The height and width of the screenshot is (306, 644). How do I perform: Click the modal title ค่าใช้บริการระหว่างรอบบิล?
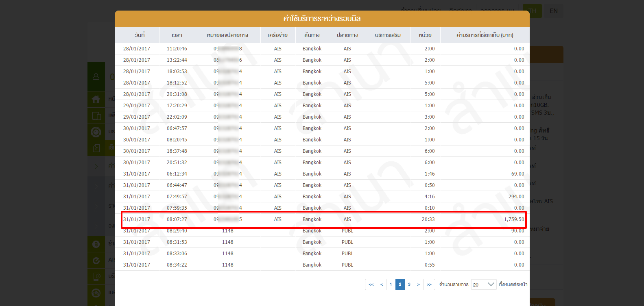coord(322,19)
